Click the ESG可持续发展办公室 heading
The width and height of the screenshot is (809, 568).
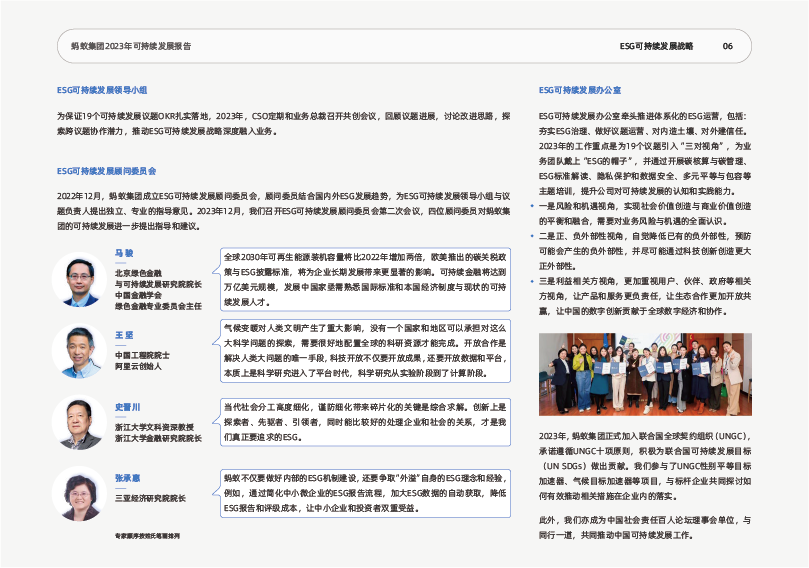pyautogui.click(x=580, y=90)
